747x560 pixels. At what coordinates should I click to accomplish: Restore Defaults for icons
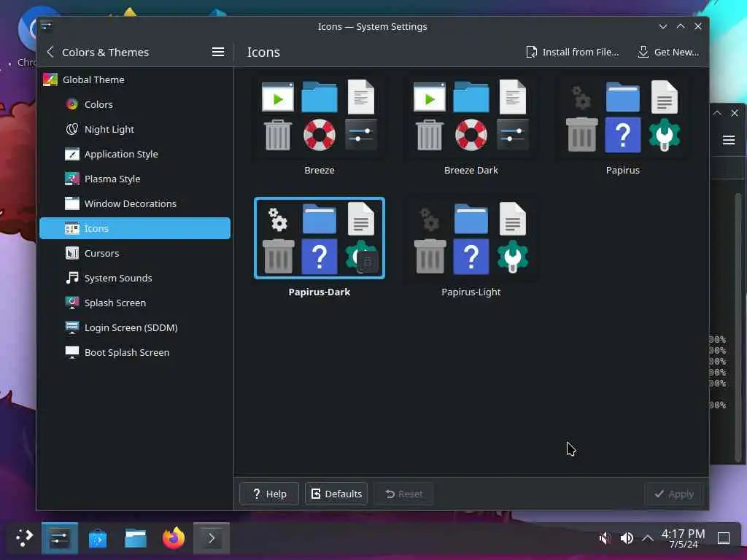(336, 494)
